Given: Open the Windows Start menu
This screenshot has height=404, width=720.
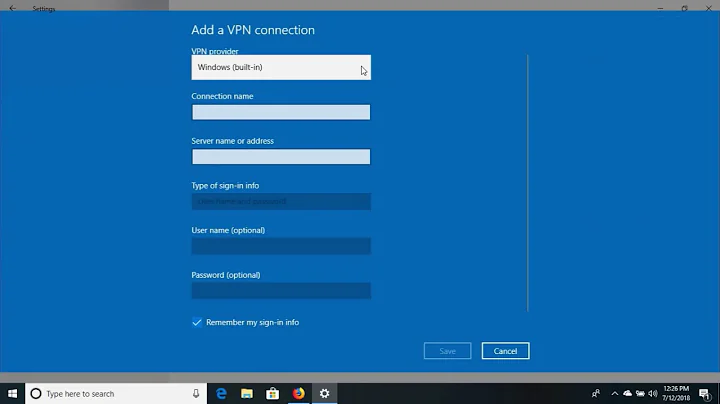Looking at the screenshot, I should coord(12,393).
